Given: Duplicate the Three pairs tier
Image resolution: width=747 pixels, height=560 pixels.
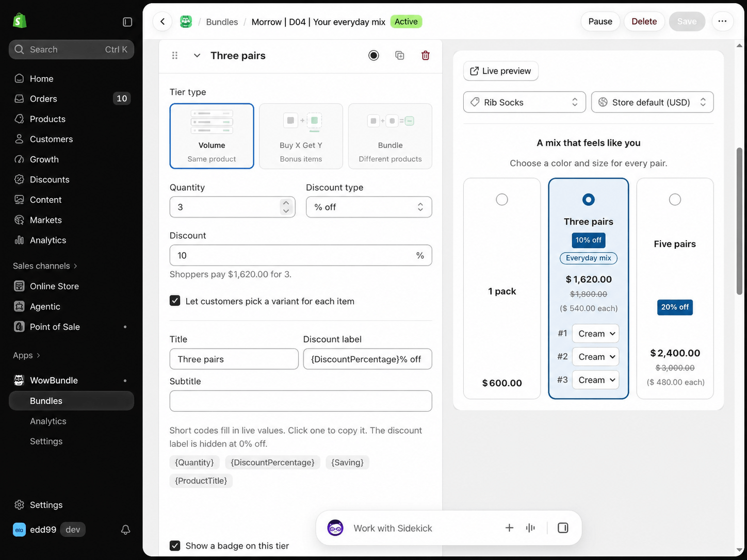Looking at the screenshot, I should (x=400, y=55).
